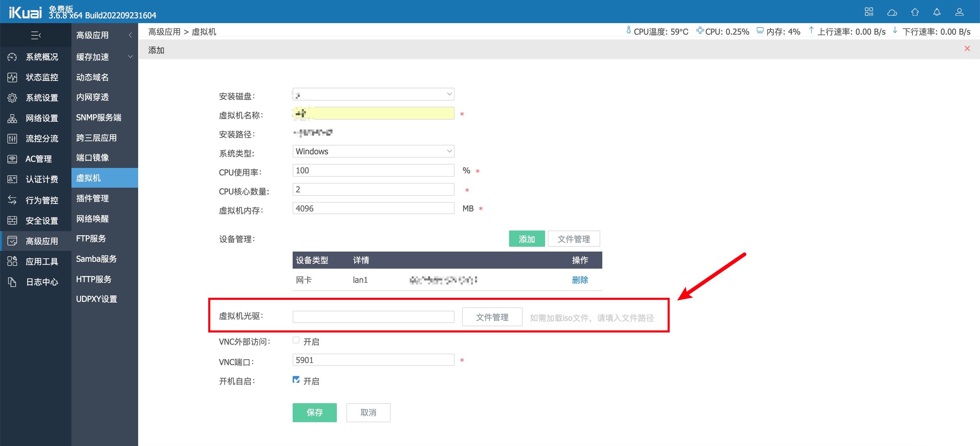Viewport: 980px width, 446px height.
Task: Open Samba服务 menu item
Action: click(x=96, y=259)
